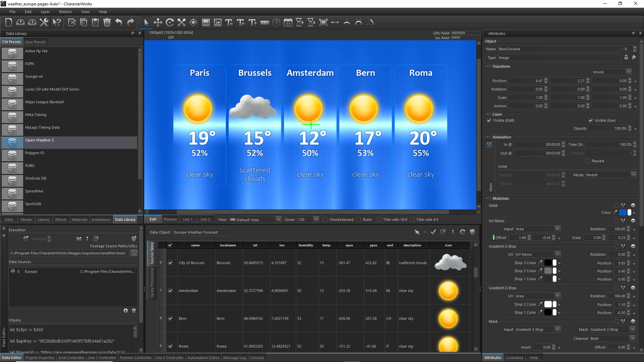Screen dimensions: 644x362
Task: Enable the Checkerboard checkbox
Action: [325, 220]
